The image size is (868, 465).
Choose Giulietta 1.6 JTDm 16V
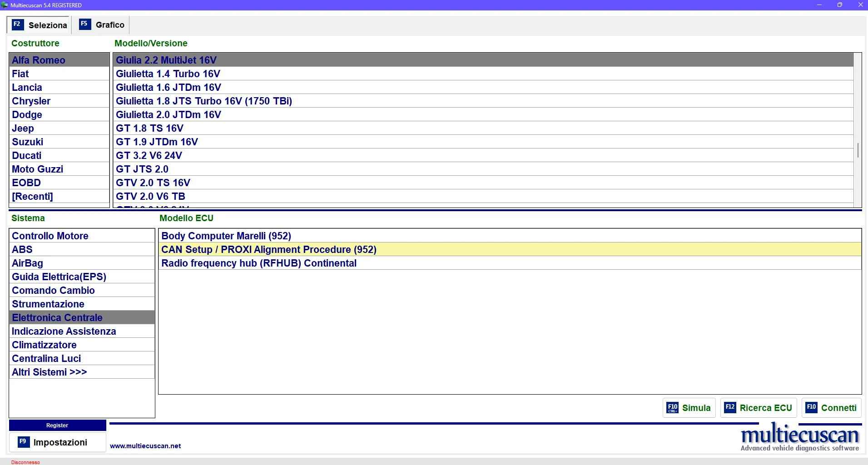click(483, 87)
